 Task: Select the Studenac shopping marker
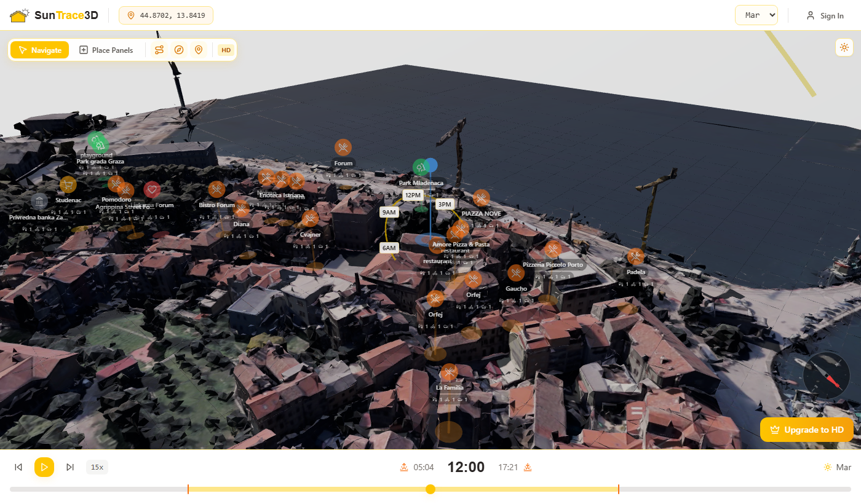tap(68, 184)
